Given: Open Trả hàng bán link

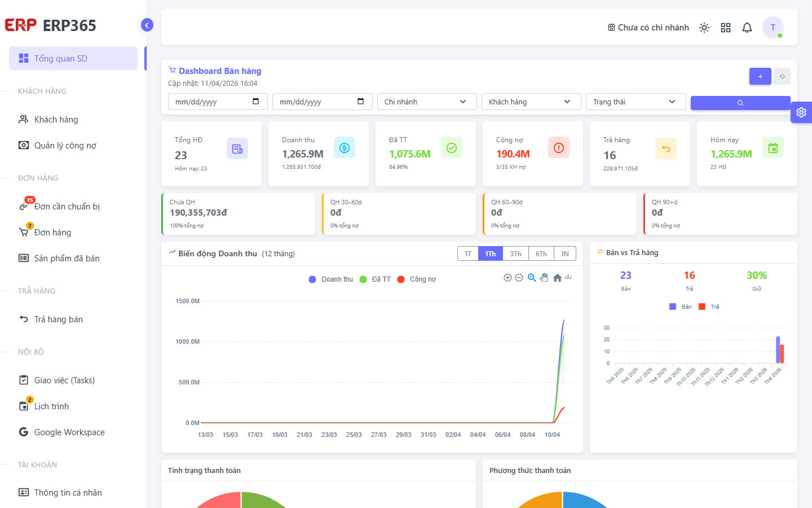Looking at the screenshot, I should coord(73,319).
